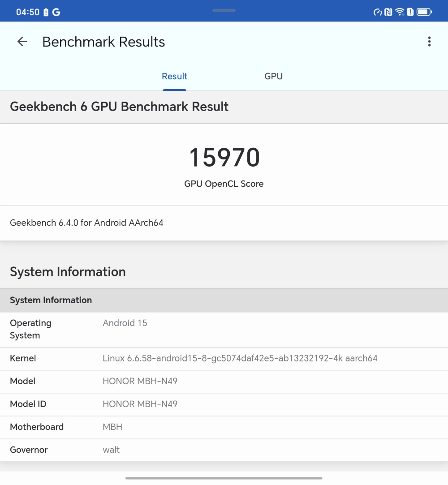This screenshot has height=485, width=448.
Task: Tap the 15970 score number
Action: coord(224,158)
